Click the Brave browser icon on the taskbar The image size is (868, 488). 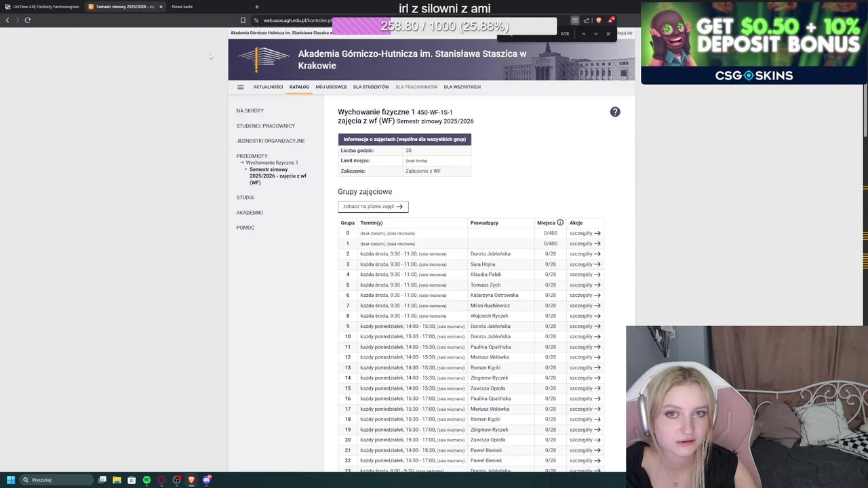(191, 480)
